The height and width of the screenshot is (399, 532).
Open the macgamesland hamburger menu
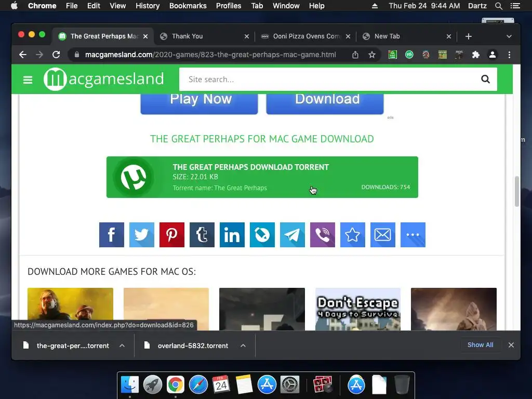click(x=28, y=79)
